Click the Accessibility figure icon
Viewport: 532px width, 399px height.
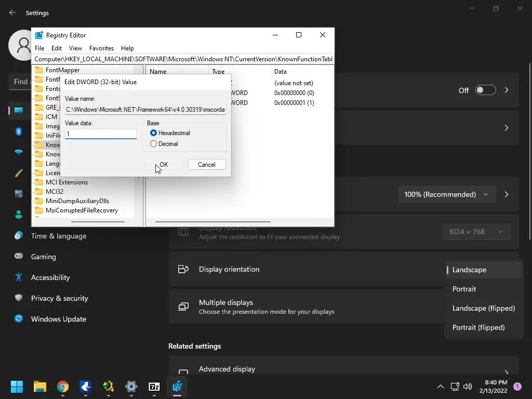(x=19, y=277)
